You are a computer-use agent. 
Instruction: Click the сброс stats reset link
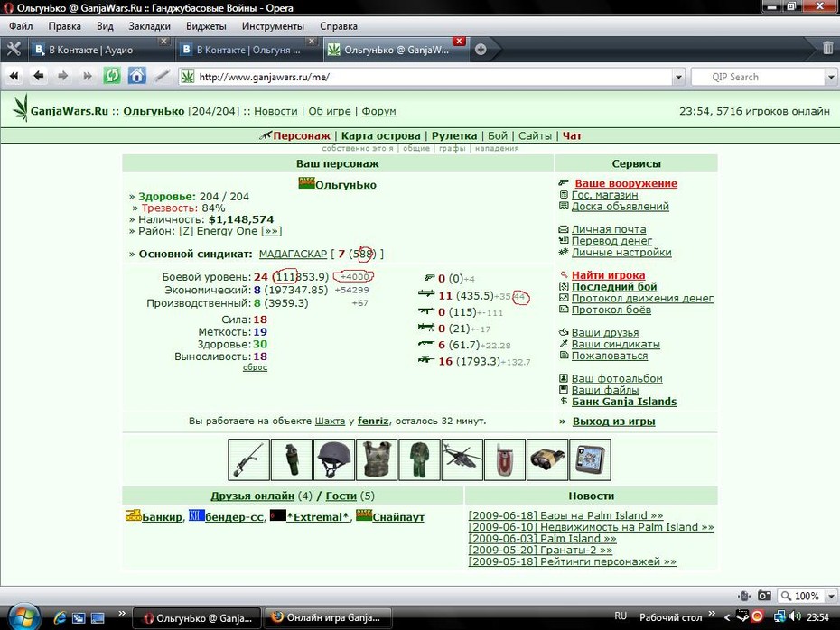point(255,367)
